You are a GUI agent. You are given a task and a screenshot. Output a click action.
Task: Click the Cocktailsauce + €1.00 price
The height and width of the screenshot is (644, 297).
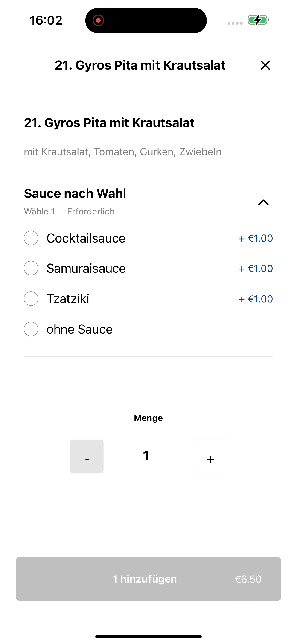(256, 238)
